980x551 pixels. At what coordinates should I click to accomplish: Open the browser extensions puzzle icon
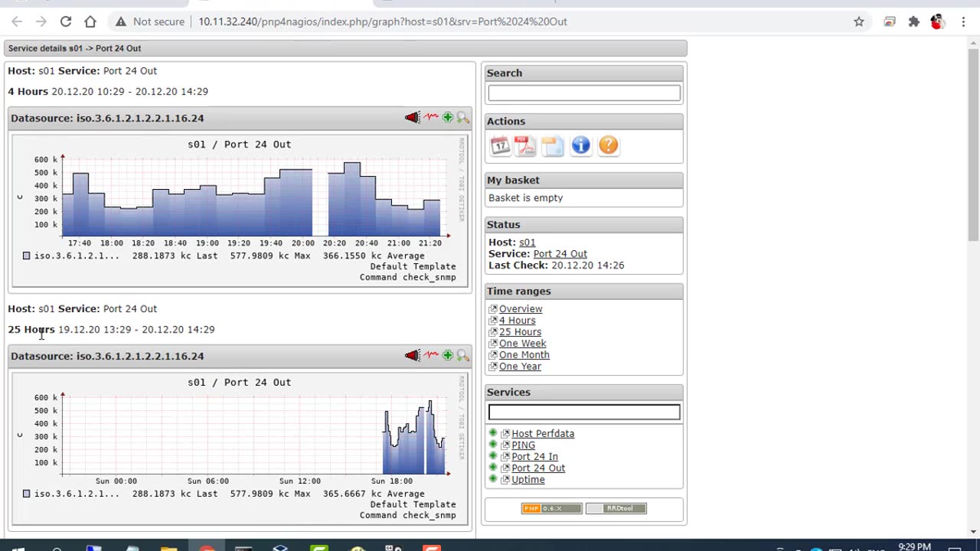click(913, 21)
